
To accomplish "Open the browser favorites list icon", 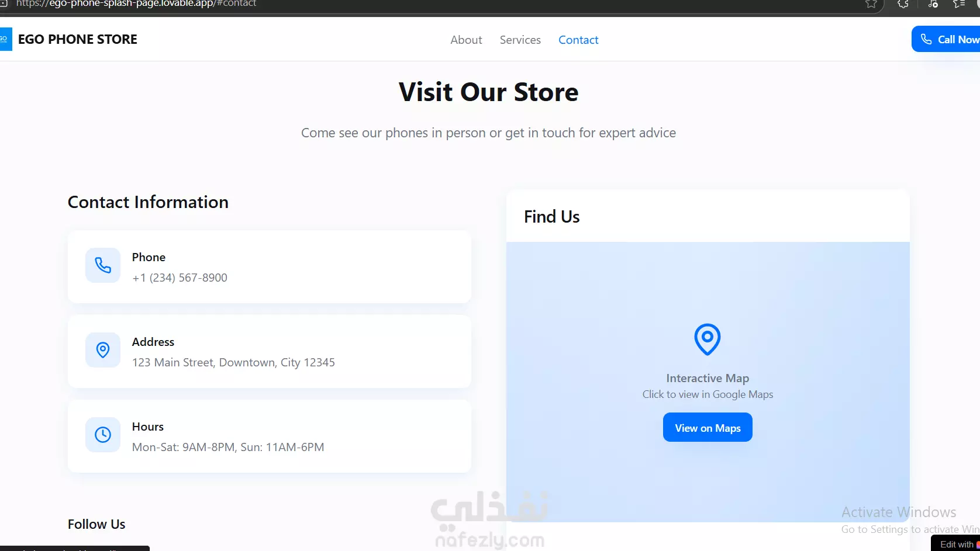I will pyautogui.click(x=958, y=4).
